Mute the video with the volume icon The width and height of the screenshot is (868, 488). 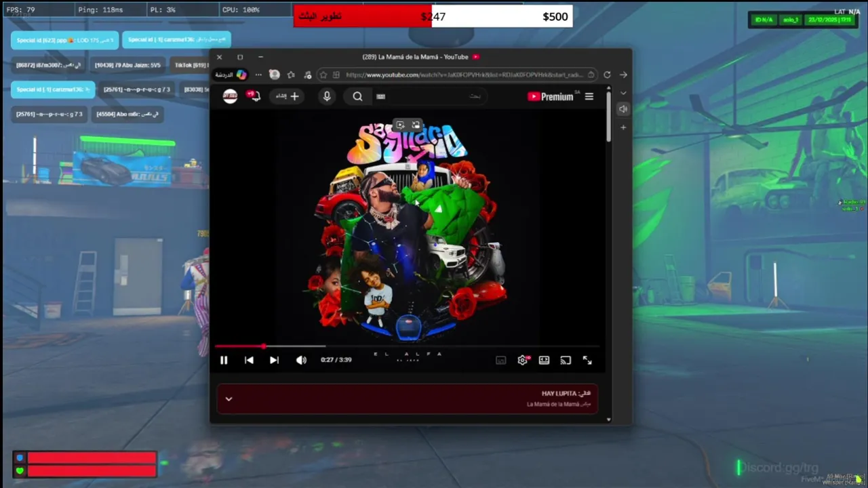tap(301, 360)
